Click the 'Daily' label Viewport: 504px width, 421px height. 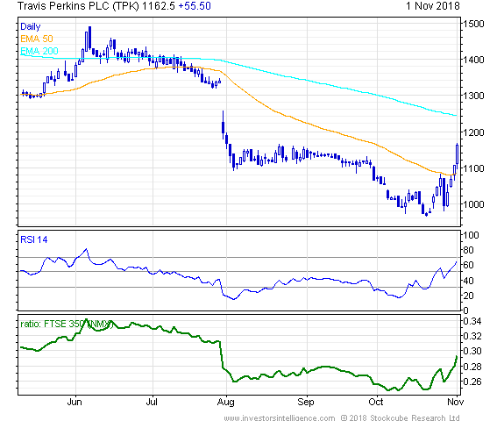point(30,26)
